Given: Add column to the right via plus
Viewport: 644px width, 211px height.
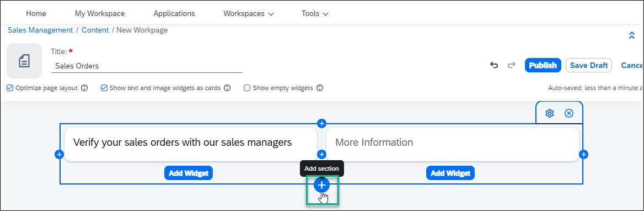Looking at the screenshot, I should click(x=583, y=154).
